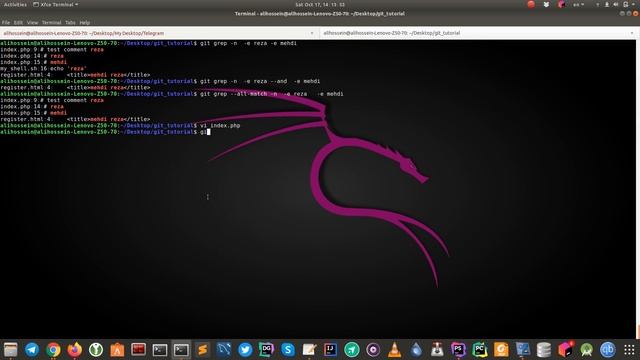Open the Edit menu
The height and width of the screenshot is (360, 640).
(x=18, y=22)
